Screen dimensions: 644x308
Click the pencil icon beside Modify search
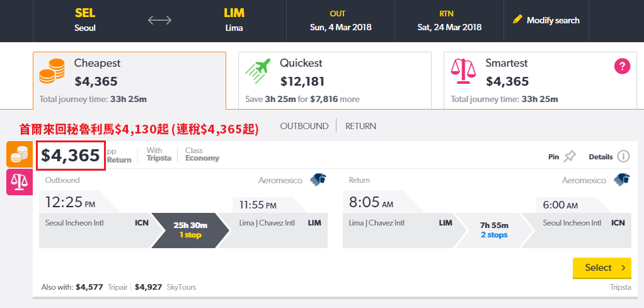tap(517, 20)
